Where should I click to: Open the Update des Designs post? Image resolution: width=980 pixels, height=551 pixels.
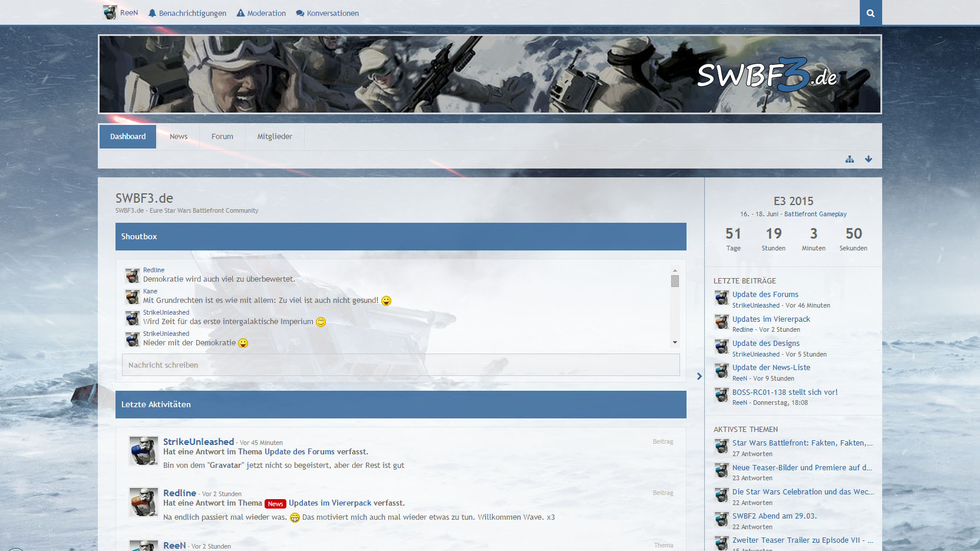coord(765,343)
